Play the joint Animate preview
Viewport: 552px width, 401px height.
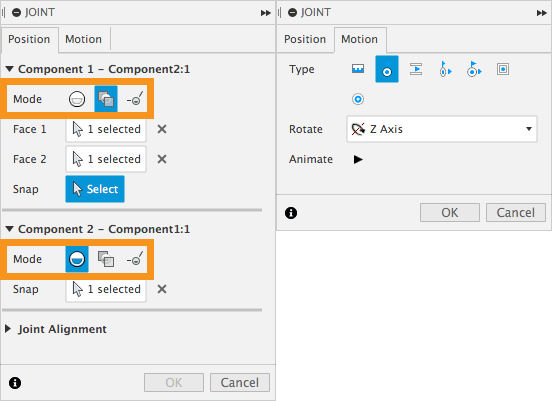358,159
